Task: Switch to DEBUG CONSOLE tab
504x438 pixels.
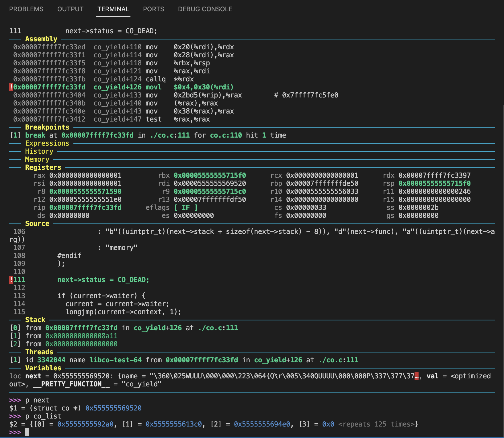Action: tap(205, 9)
